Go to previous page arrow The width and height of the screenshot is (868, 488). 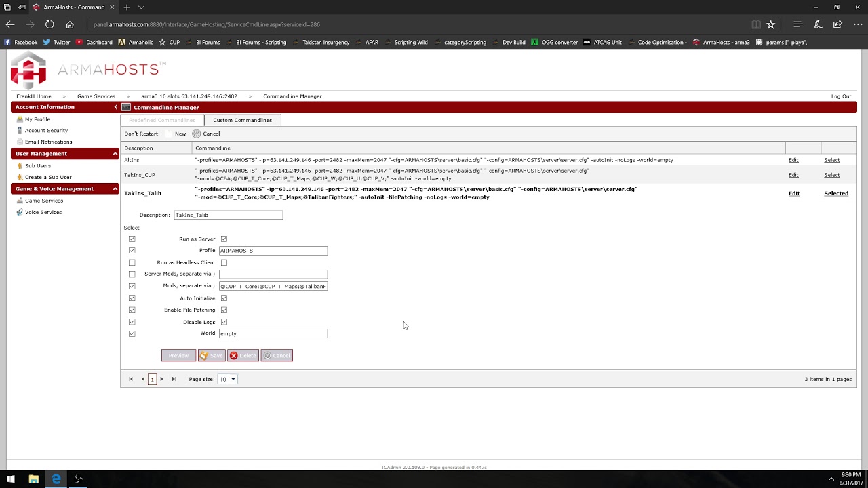tap(143, 379)
